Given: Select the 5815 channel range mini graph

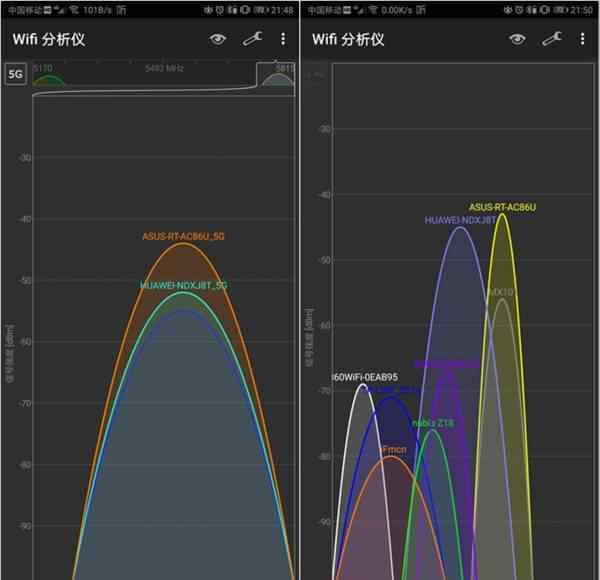Looking at the screenshot, I should point(277,74).
